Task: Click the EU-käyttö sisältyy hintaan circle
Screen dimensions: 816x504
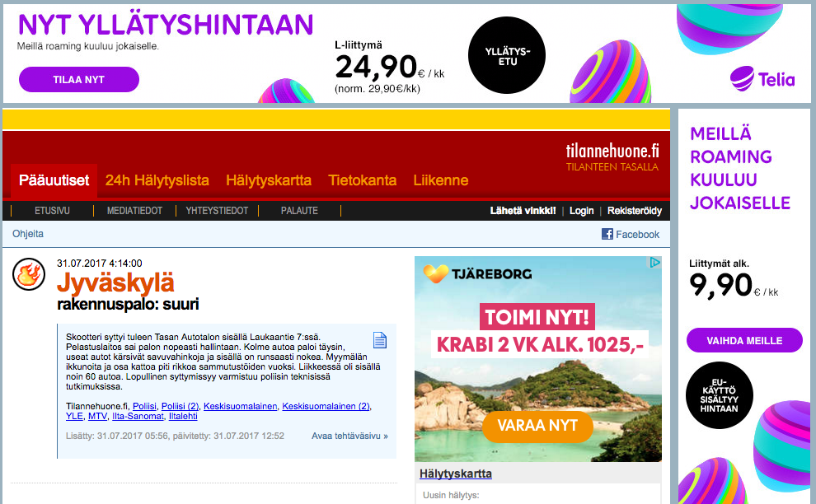Action: tap(720, 394)
